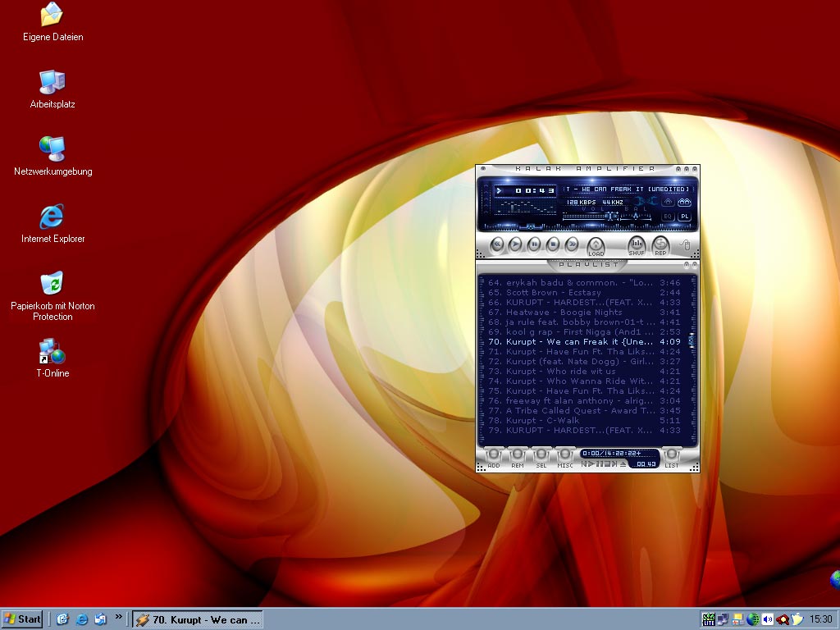Screen dimensions: 840x630
Task: Skip to the next track in the amplifier
Action: point(573,244)
